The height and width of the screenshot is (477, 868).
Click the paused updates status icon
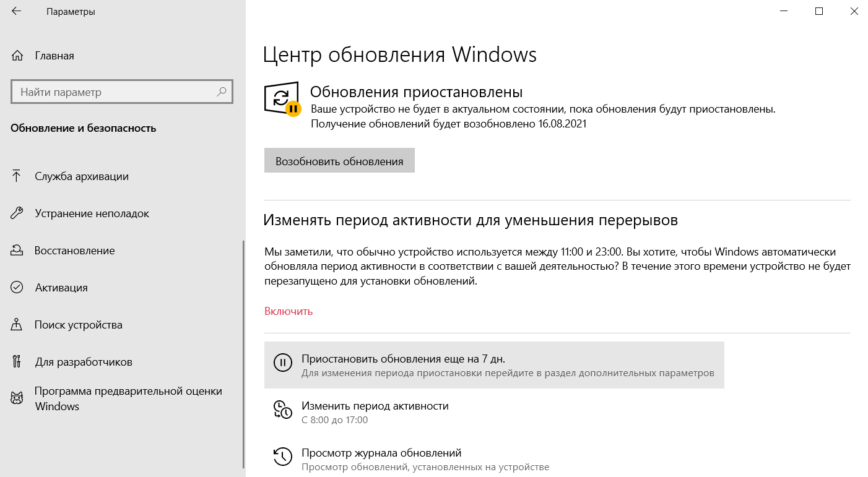click(x=282, y=99)
